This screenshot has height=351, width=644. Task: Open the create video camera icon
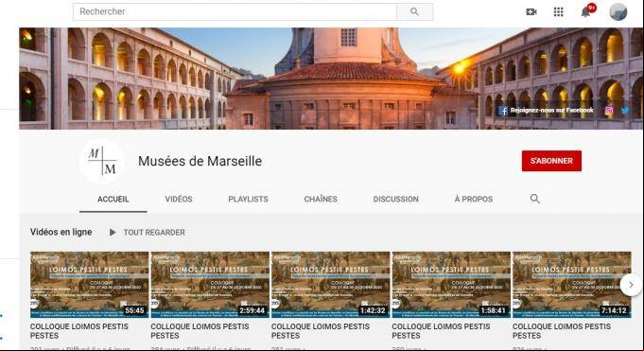click(531, 11)
